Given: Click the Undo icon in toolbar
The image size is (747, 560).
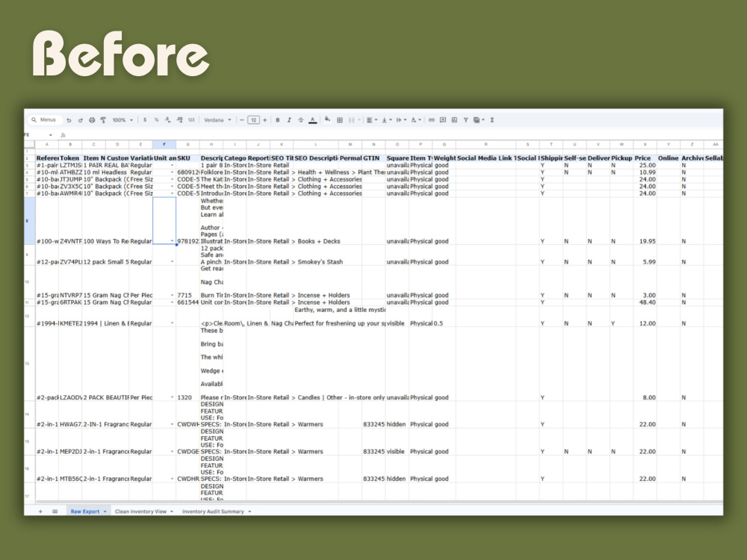Looking at the screenshot, I should (69, 120).
